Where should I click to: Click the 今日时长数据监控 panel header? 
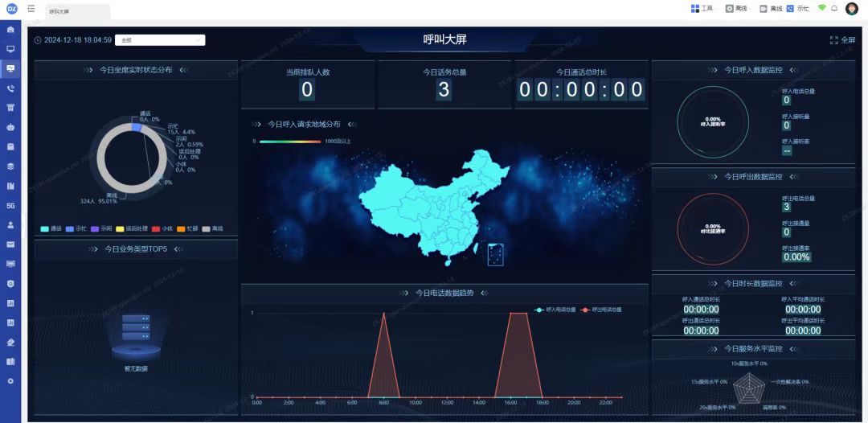(x=753, y=284)
